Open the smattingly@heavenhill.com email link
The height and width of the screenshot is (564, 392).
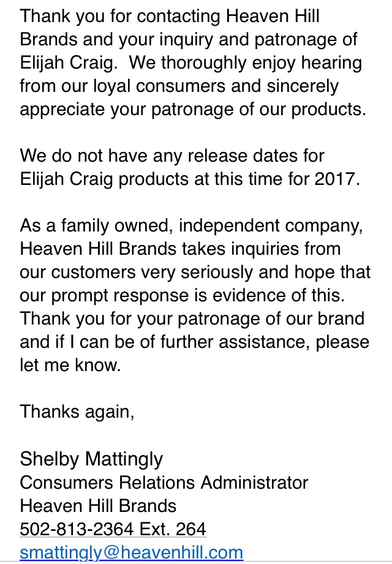click(x=132, y=552)
